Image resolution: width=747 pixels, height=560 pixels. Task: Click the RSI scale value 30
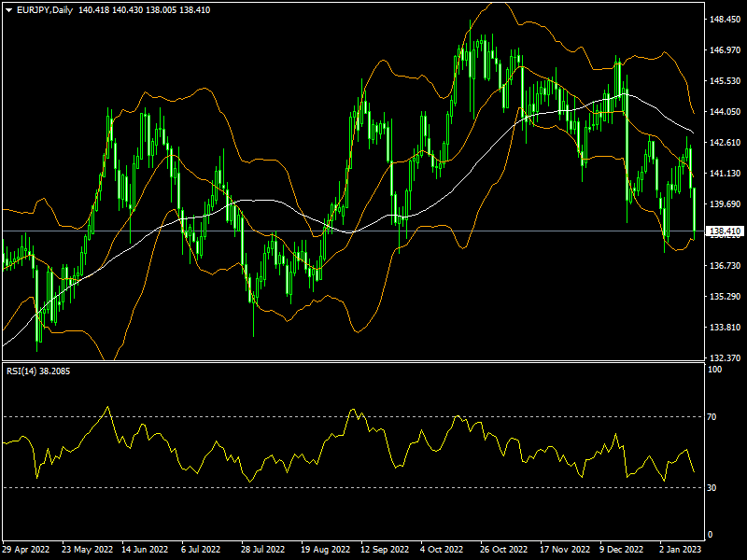[x=712, y=487]
